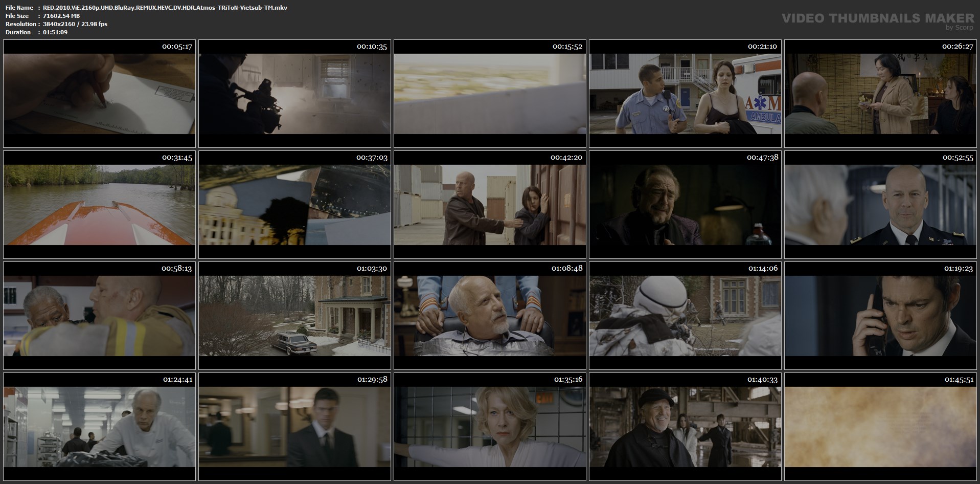Click the resolution value 3840x2160 / 23.98 fps
Image resolution: width=980 pixels, height=484 pixels.
pyautogui.click(x=75, y=24)
